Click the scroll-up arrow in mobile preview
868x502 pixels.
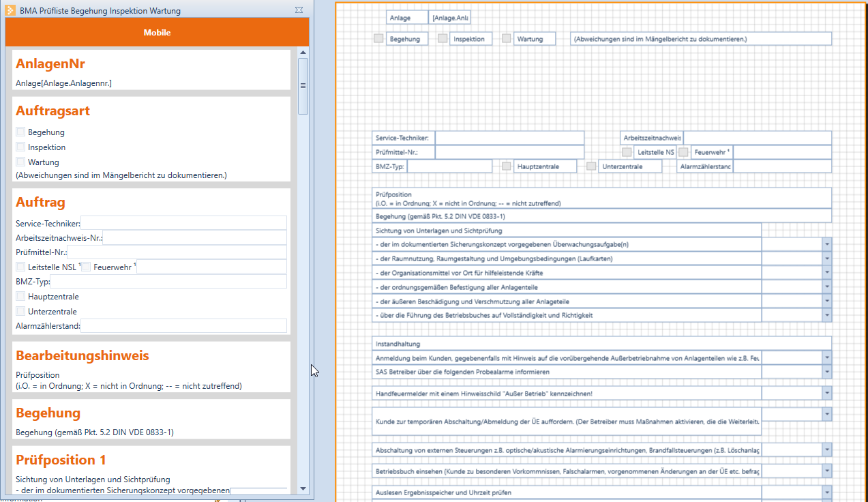(x=303, y=52)
